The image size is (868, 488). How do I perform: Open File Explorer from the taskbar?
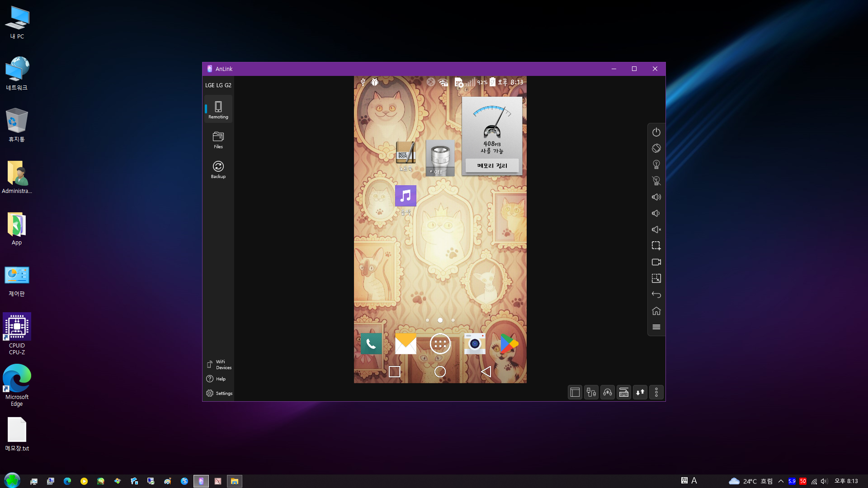tap(234, 481)
